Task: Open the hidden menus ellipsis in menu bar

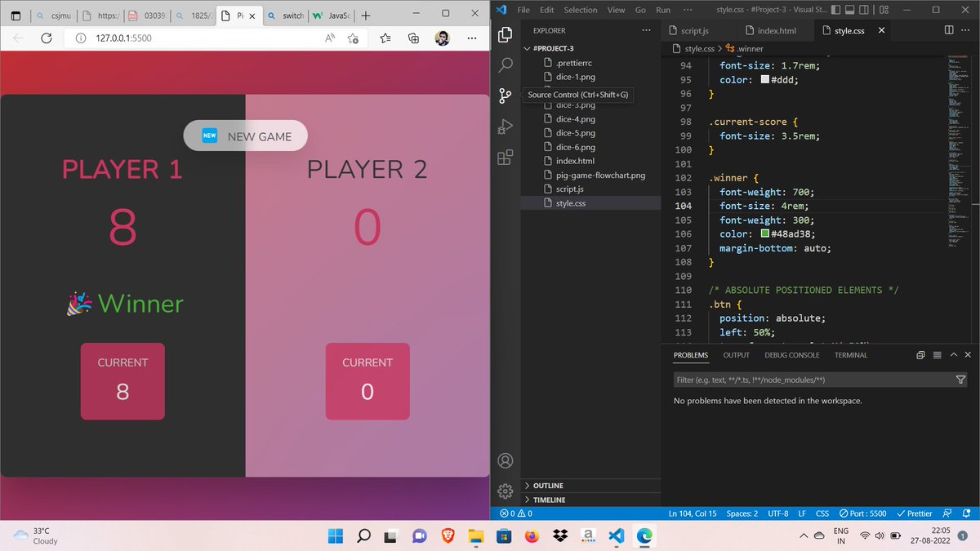Action: [688, 10]
